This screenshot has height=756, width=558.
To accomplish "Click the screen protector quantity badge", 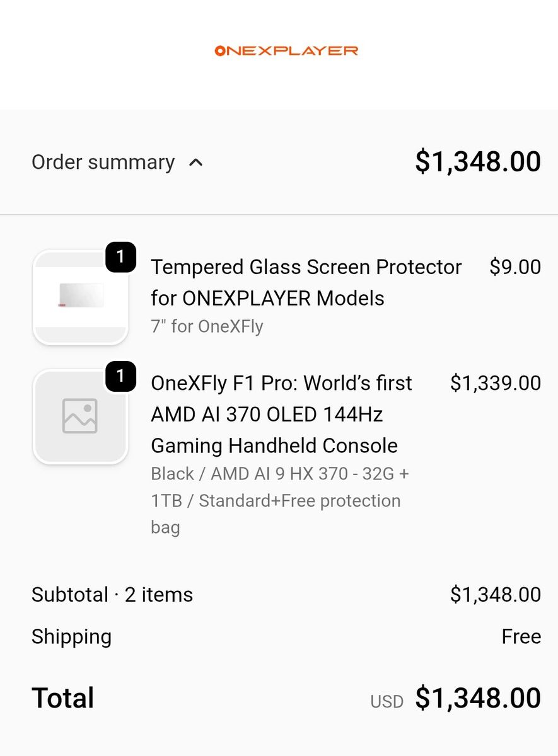I will point(120,258).
